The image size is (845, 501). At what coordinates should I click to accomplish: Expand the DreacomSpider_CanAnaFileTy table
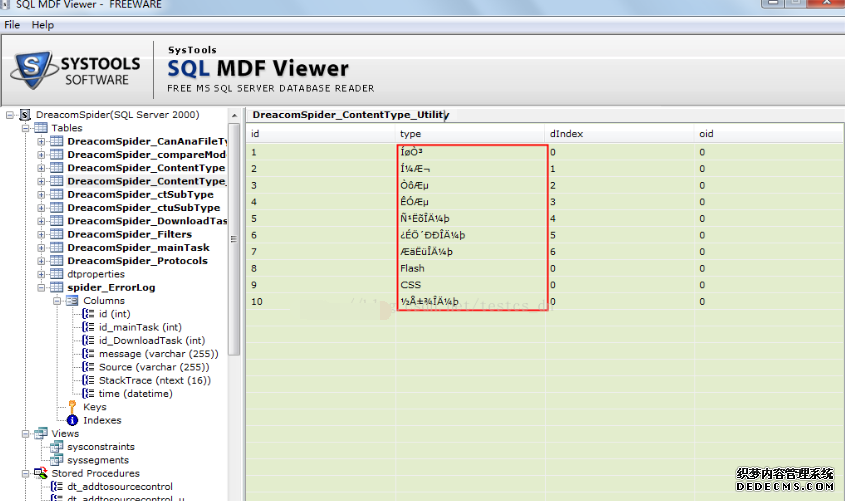point(41,142)
